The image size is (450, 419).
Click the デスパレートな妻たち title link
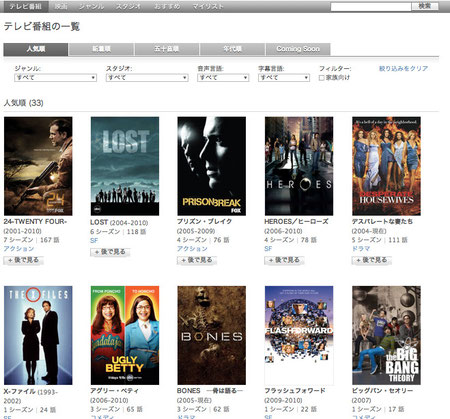pos(382,222)
